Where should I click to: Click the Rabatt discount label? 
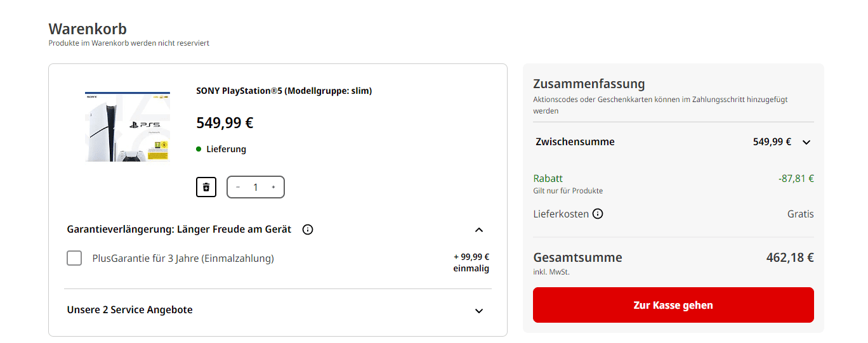[x=548, y=179]
